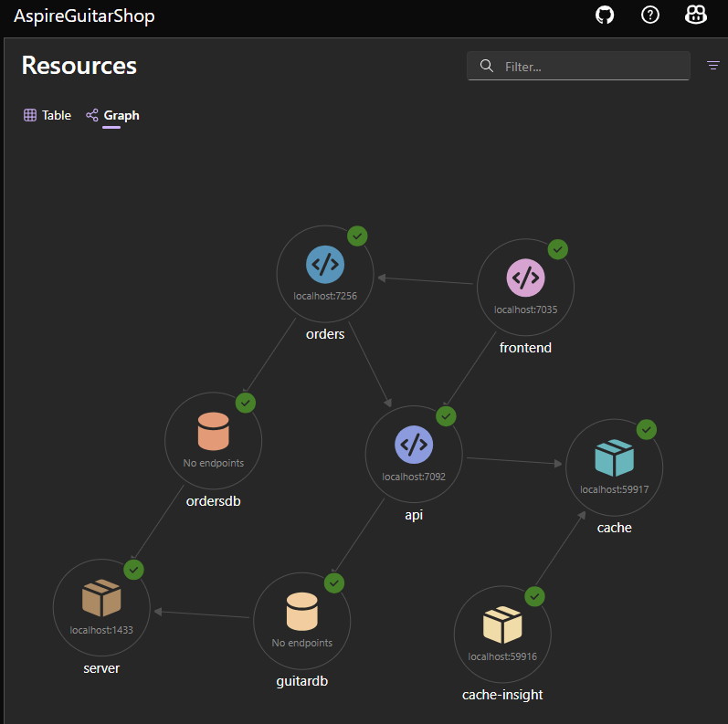Focus the Filter search field

(x=578, y=66)
